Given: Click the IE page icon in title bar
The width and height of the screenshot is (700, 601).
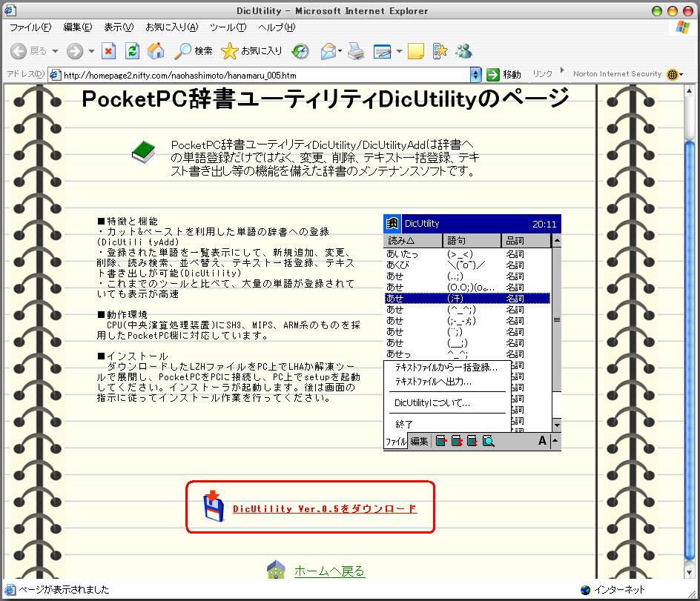Looking at the screenshot, I should (10, 10).
